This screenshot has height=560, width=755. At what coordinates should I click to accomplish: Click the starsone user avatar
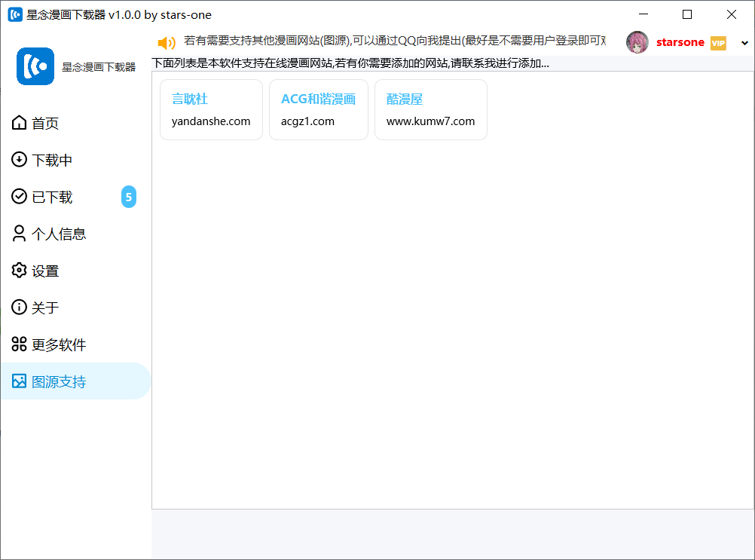[637, 42]
